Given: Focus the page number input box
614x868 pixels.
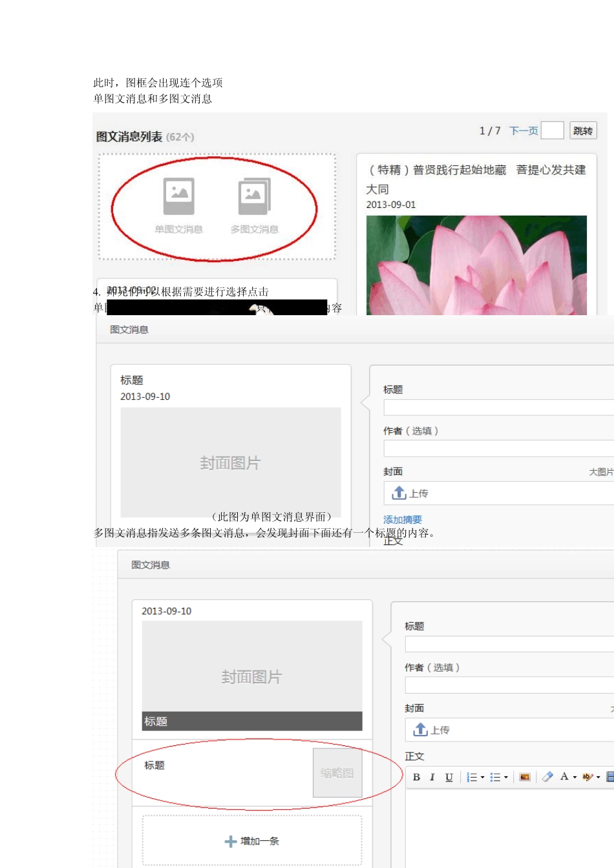Looking at the screenshot, I should (553, 130).
